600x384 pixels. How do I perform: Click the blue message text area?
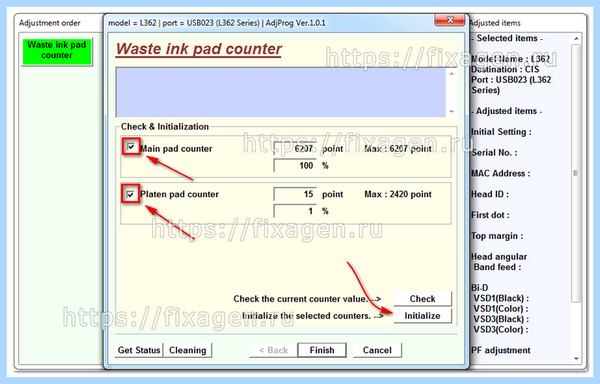click(281, 93)
